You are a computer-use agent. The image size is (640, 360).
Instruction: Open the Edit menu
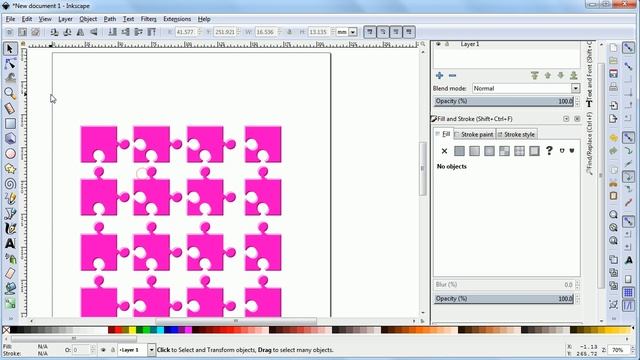click(x=27, y=19)
